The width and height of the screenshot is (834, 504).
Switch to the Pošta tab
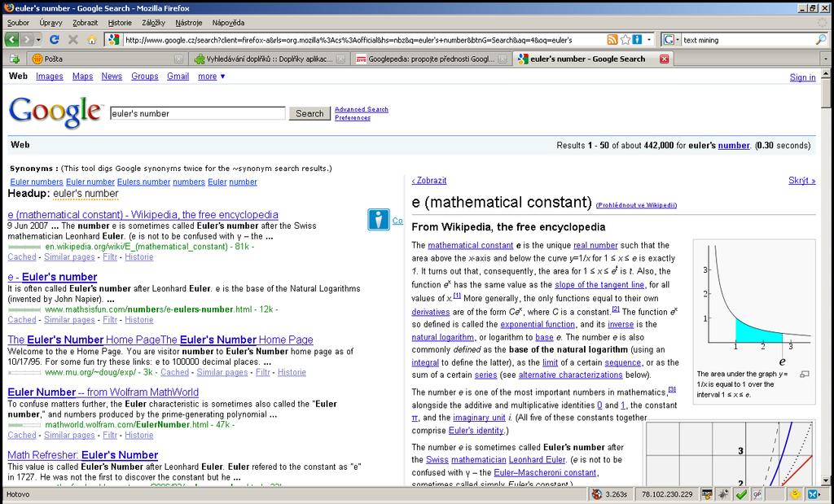[107, 59]
